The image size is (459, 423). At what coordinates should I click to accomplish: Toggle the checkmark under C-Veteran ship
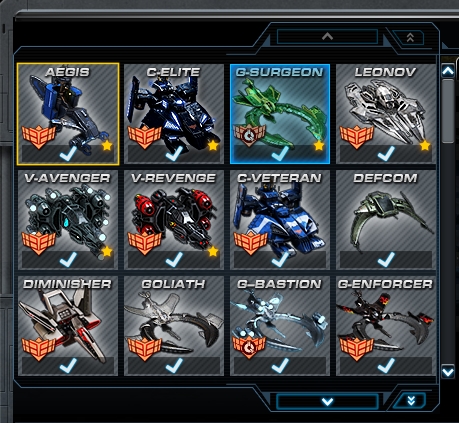click(x=280, y=260)
